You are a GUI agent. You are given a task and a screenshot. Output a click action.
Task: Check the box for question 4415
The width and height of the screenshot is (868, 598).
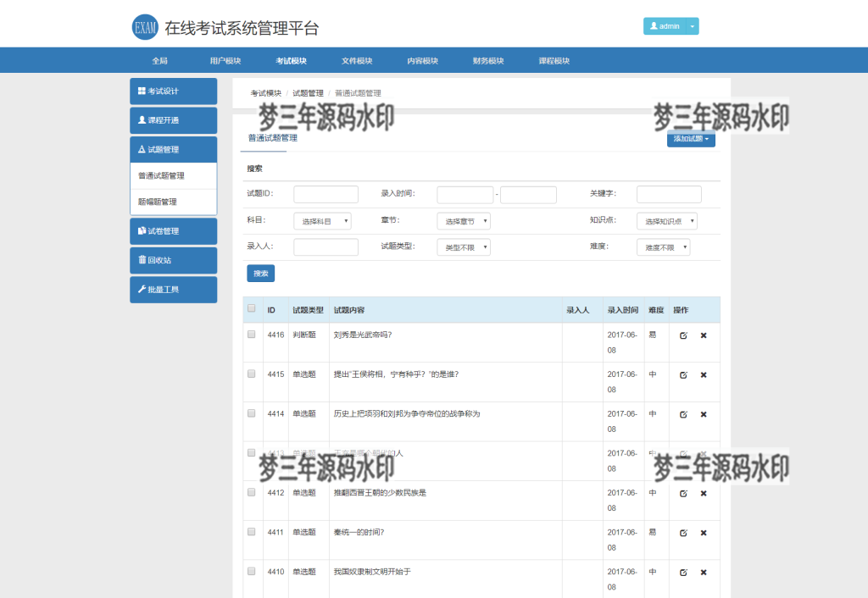251,374
